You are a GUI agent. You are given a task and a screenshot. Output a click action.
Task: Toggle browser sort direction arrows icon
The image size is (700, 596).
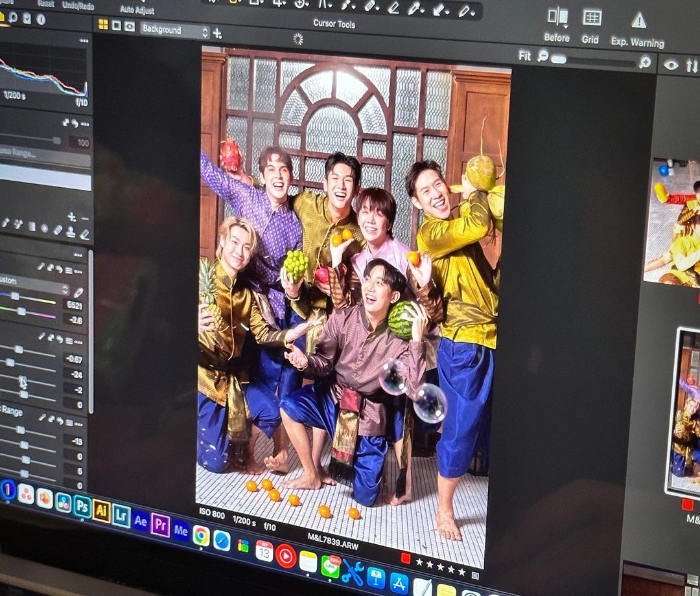click(692, 66)
